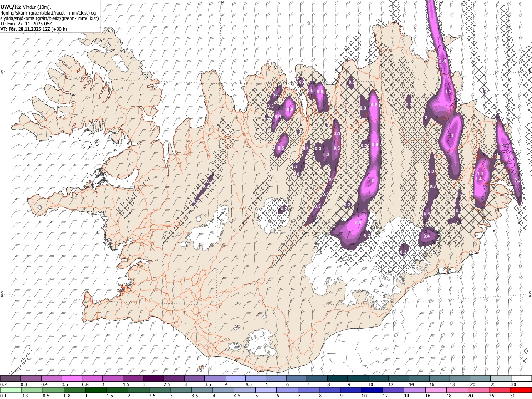
Task: Pick the light green 0.3 swatch in lower legend row
Action: (x=32, y=390)
